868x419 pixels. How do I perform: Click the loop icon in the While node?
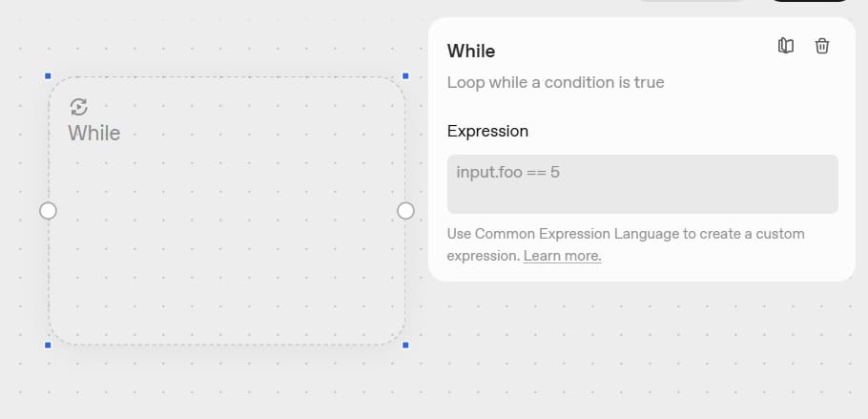(79, 107)
